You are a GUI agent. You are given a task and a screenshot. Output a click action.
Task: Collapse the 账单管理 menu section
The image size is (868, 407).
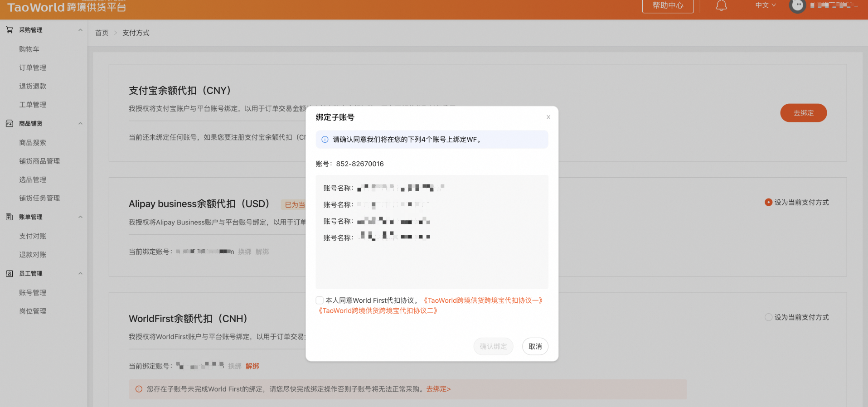tap(80, 217)
